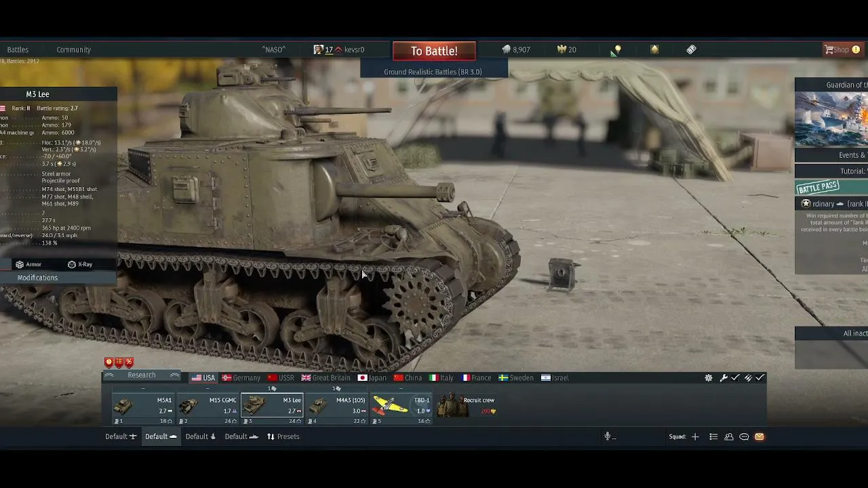Open the Presets menu

[283, 436]
